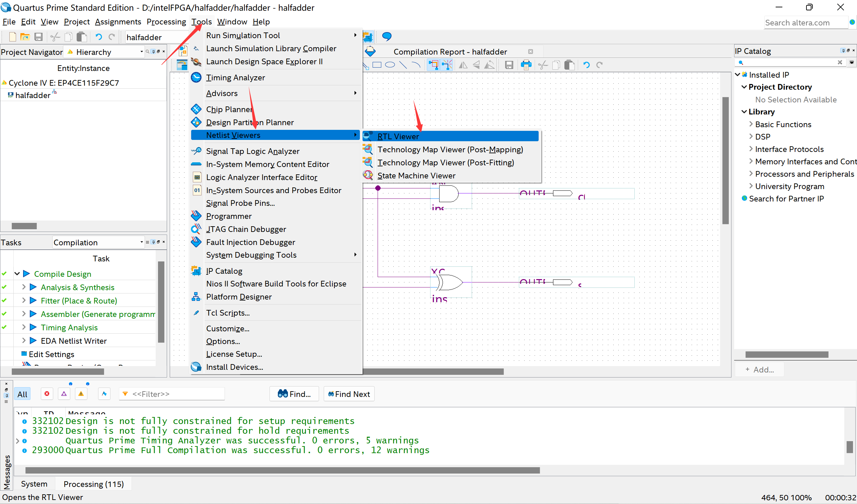Screen dimensions: 857x504
Task: Expand University Program in IP Catalog
Action: pyautogui.click(x=751, y=186)
